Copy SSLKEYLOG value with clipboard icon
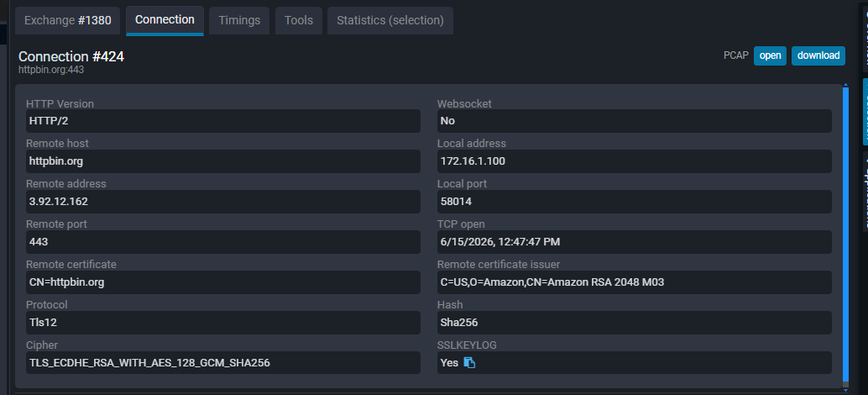This screenshot has width=868, height=395. [x=469, y=363]
